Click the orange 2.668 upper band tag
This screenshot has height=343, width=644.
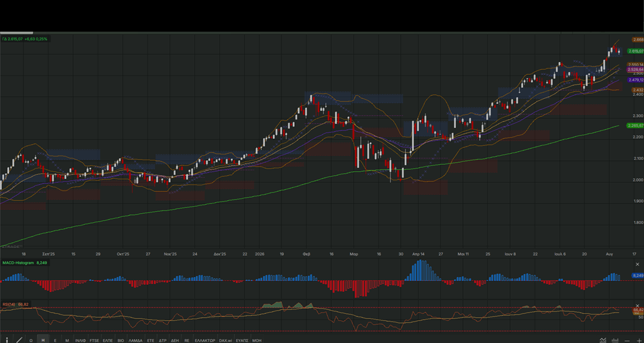[x=638, y=40]
